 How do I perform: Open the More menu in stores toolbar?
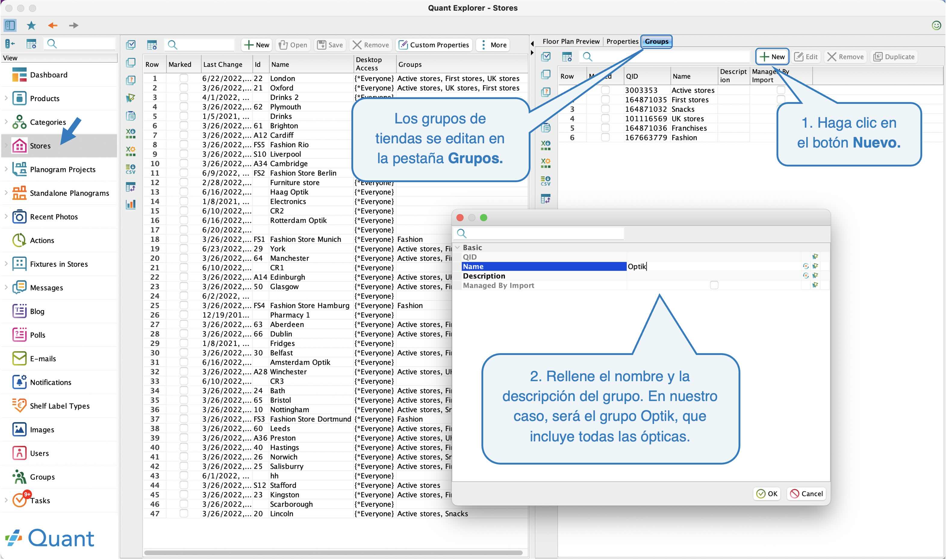click(x=493, y=45)
